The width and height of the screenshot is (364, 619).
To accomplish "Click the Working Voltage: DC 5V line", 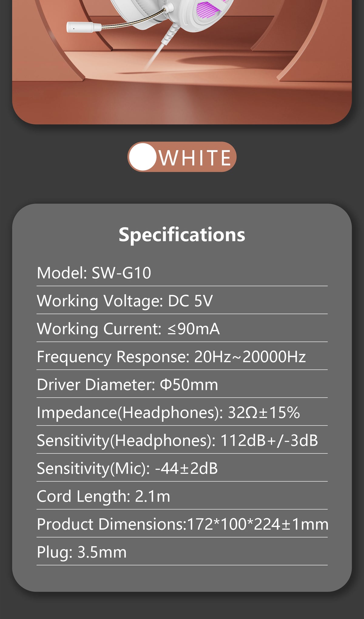I will click(x=125, y=301).
